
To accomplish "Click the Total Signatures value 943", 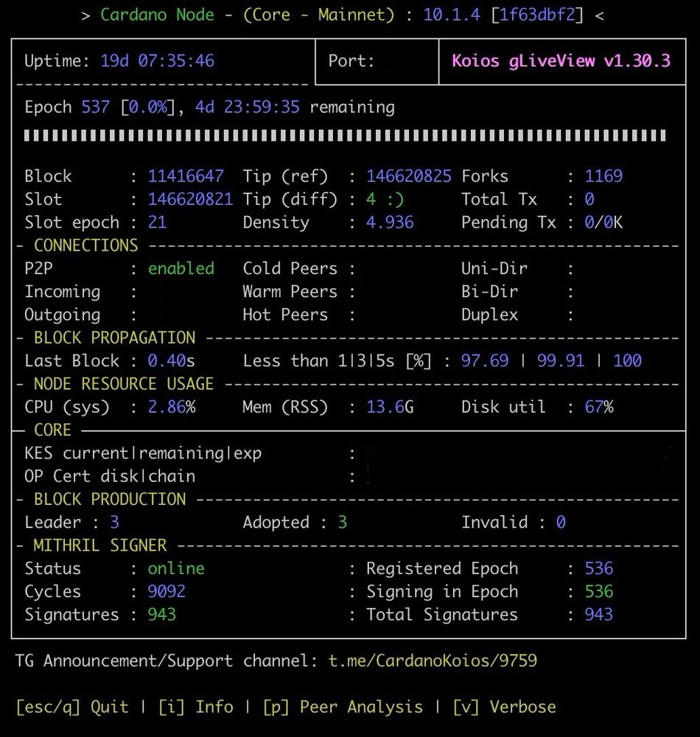I will coord(598,613).
